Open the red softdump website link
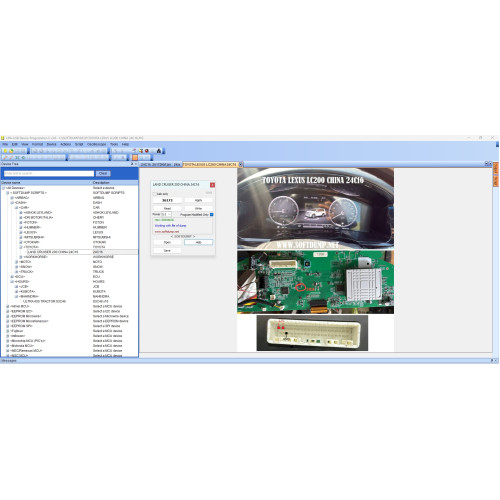The image size is (500, 500). 167,231
